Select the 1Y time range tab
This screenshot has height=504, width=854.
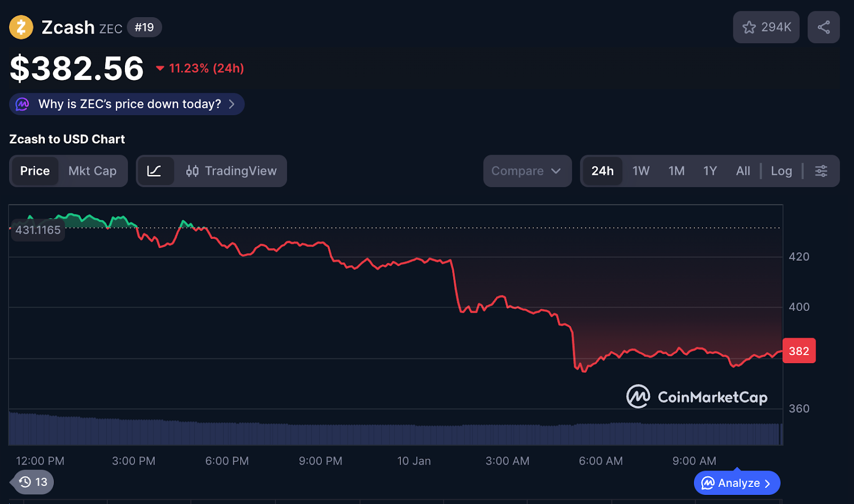click(x=709, y=171)
